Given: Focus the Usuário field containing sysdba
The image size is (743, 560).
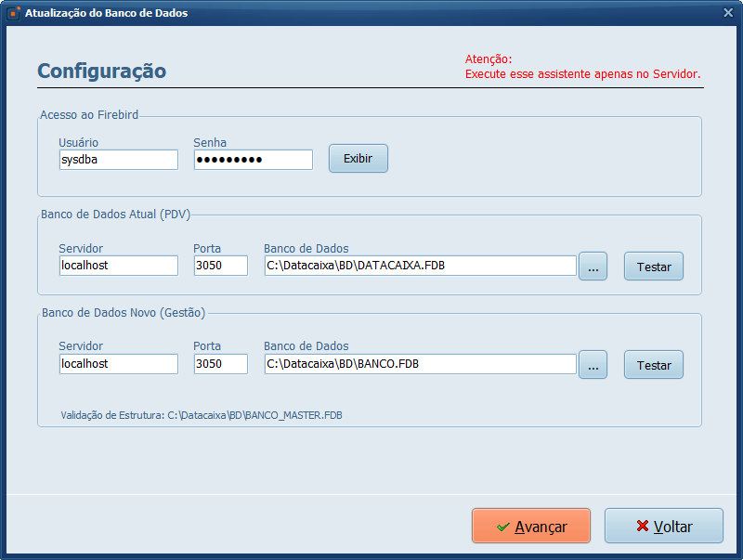Looking at the screenshot, I should [118, 160].
